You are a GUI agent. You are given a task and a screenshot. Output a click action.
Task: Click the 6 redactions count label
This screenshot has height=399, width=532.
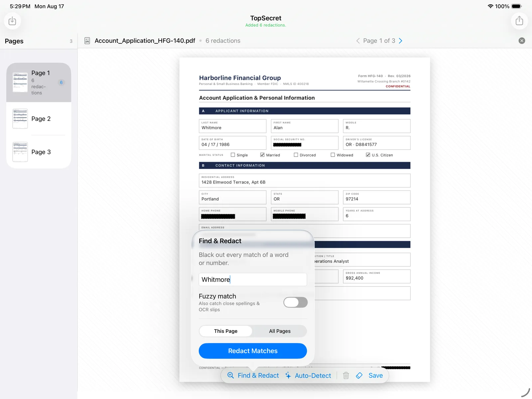tap(223, 41)
